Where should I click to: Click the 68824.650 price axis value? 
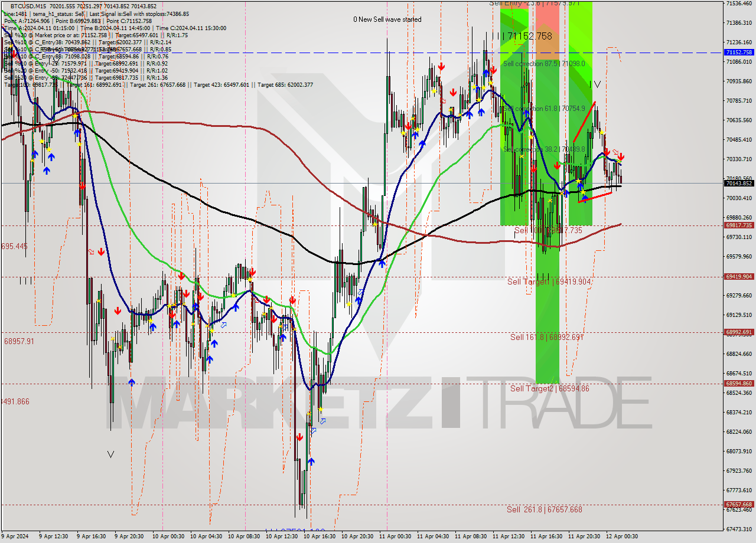pos(739,354)
